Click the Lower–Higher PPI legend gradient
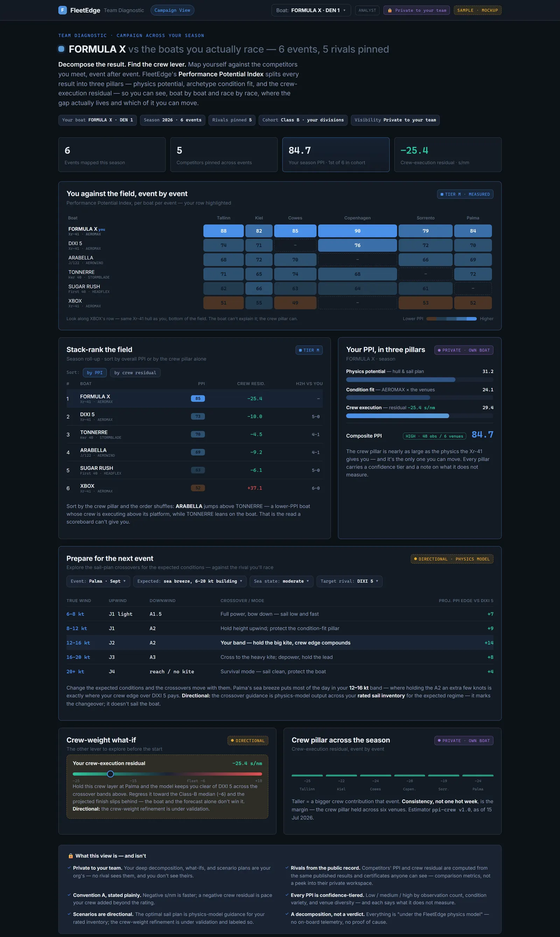This screenshot has width=560, height=937. (x=451, y=319)
